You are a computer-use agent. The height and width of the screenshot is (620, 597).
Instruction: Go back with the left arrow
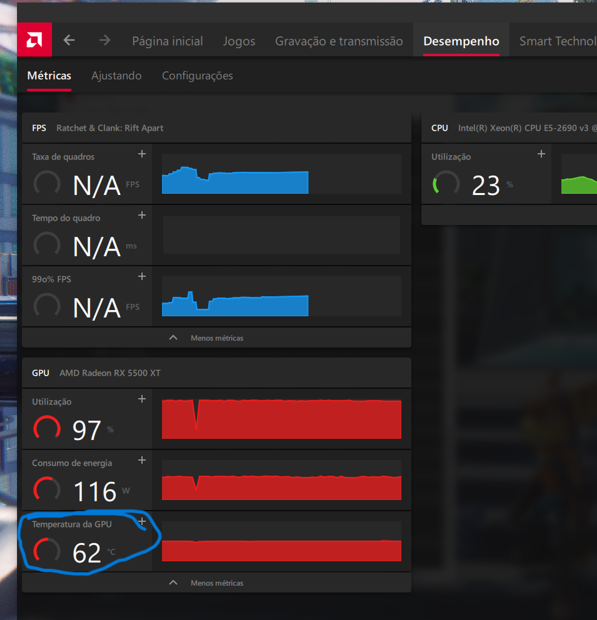(x=69, y=40)
